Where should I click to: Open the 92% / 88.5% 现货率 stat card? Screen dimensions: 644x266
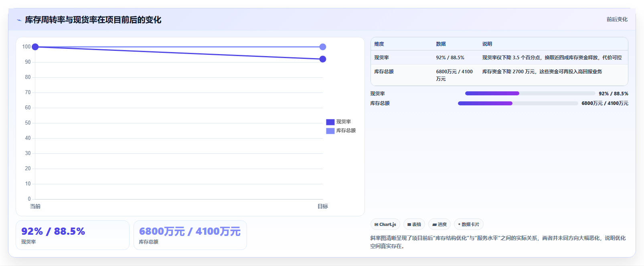pos(73,235)
